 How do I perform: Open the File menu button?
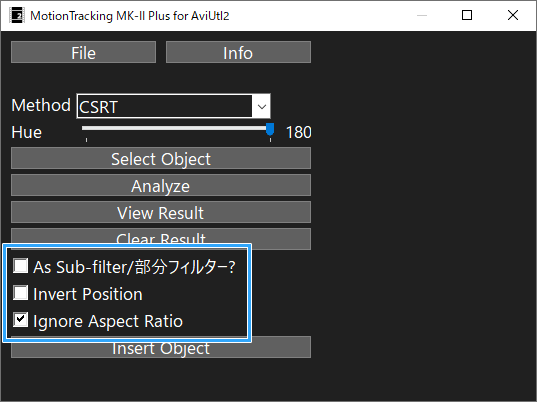[x=84, y=52]
